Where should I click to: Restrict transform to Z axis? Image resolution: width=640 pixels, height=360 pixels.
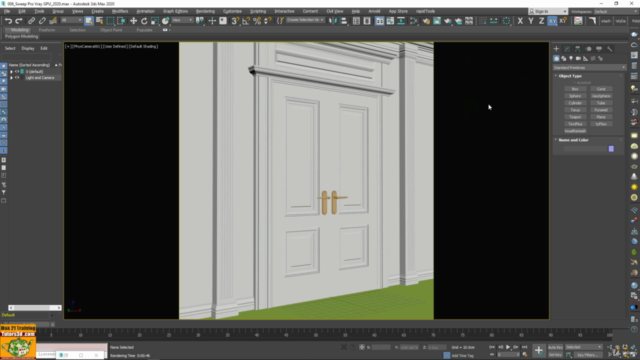tap(541, 21)
